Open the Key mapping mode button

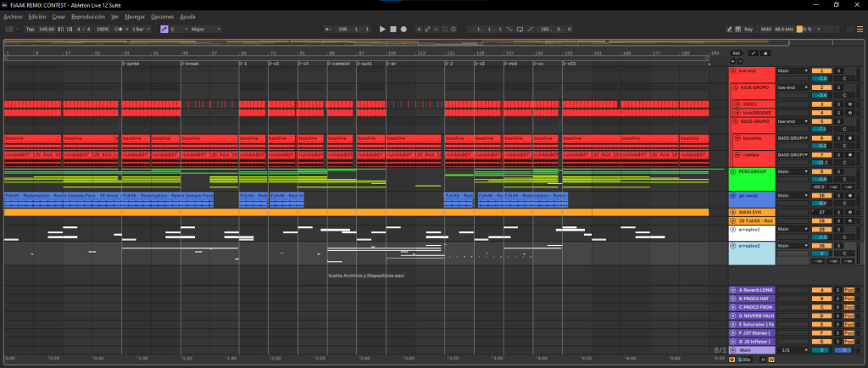pyautogui.click(x=748, y=29)
